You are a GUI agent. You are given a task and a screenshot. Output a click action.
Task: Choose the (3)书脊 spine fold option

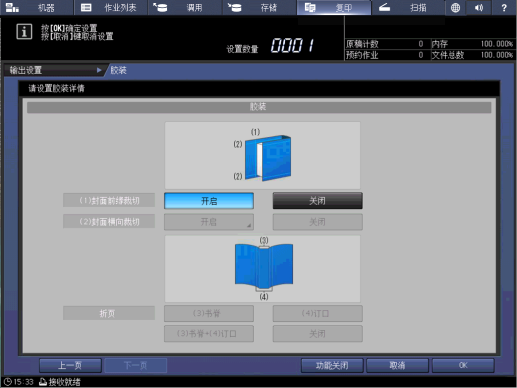click(209, 314)
